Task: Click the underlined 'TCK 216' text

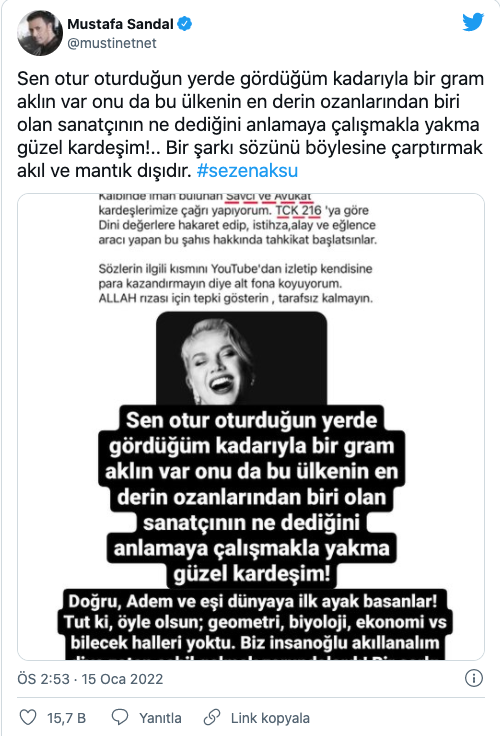Action: click(x=299, y=210)
